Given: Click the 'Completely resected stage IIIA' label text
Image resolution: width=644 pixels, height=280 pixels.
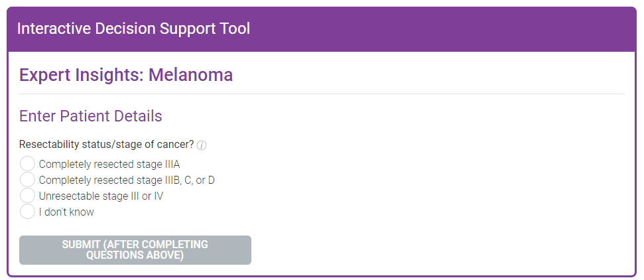Looking at the screenshot, I should (x=109, y=164).
